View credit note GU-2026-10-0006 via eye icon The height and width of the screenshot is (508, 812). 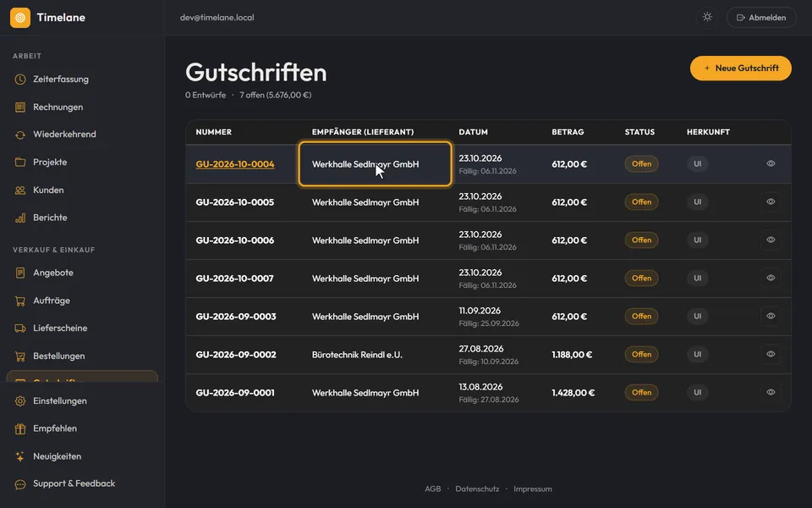pyautogui.click(x=771, y=240)
